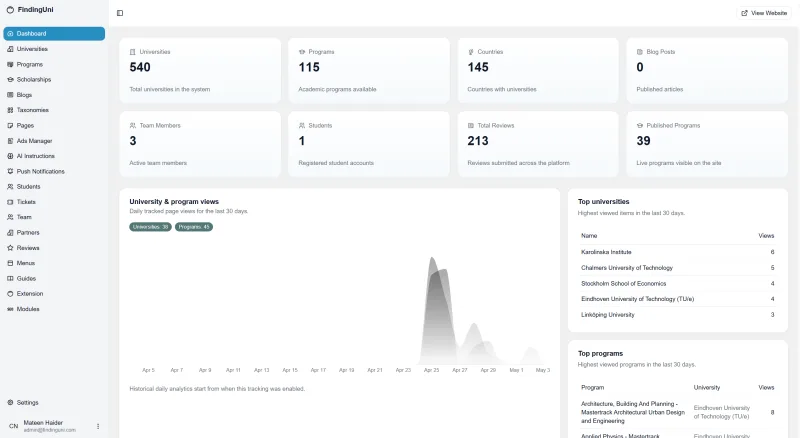Click the Scholarships graduation cap icon
The height and width of the screenshot is (438, 800).
[x=10, y=80]
